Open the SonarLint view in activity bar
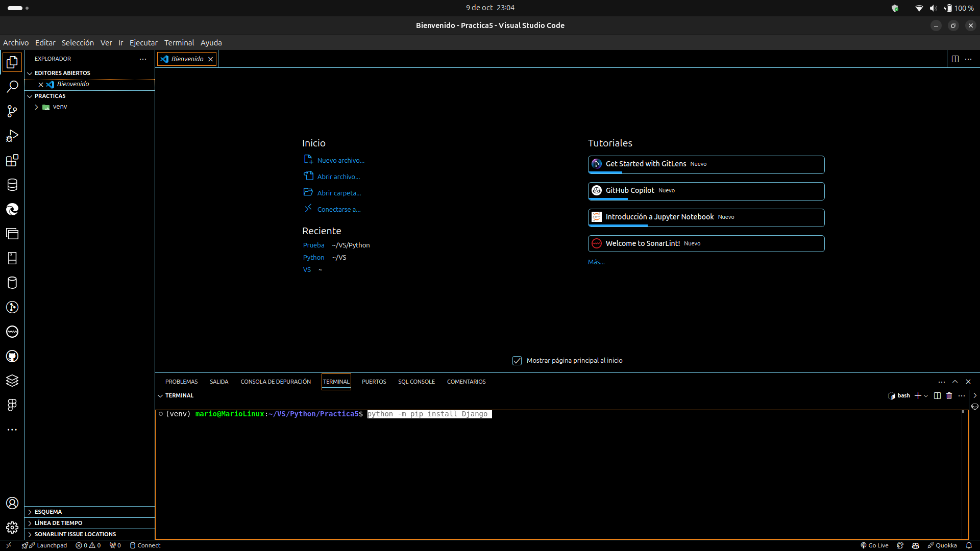Image resolution: width=980 pixels, height=551 pixels. (12, 332)
